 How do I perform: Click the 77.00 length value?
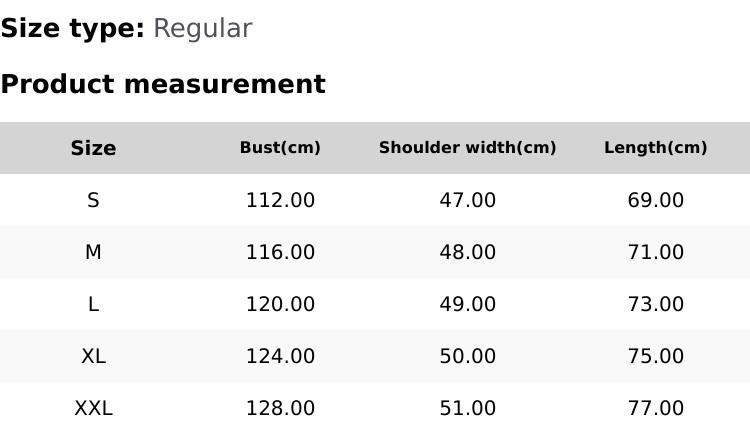pos(655,408)
